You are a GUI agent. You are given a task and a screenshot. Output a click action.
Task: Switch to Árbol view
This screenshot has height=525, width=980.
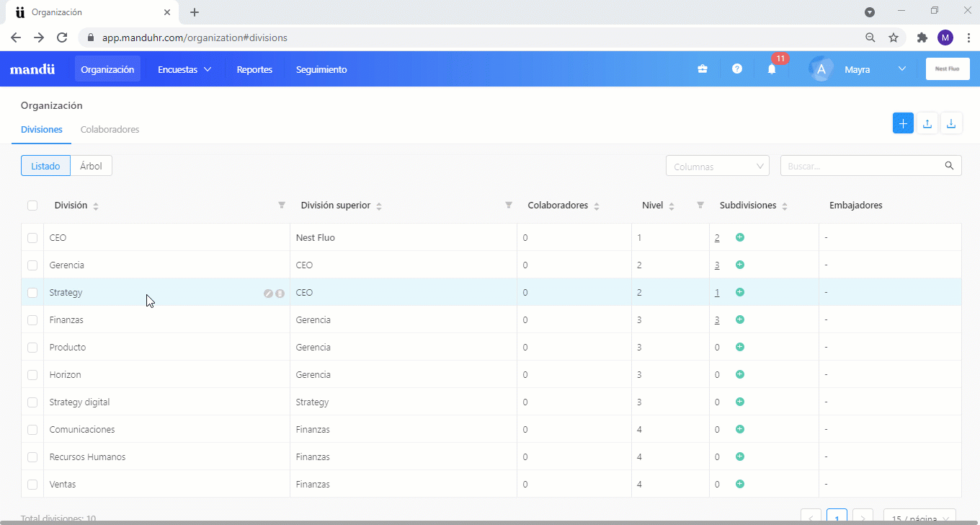(91, 166)
